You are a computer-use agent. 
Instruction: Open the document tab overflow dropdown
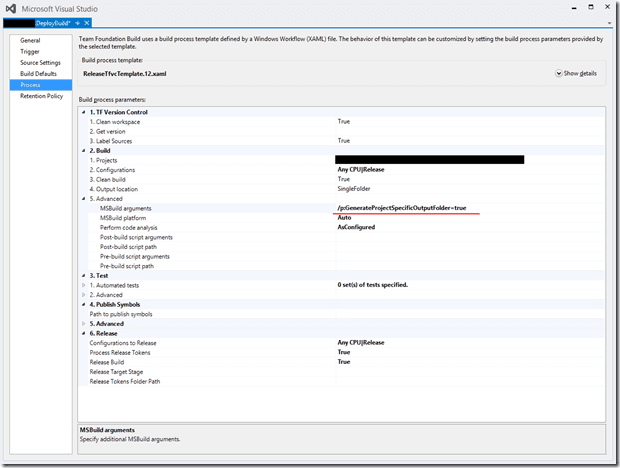(x=609, y=23)
